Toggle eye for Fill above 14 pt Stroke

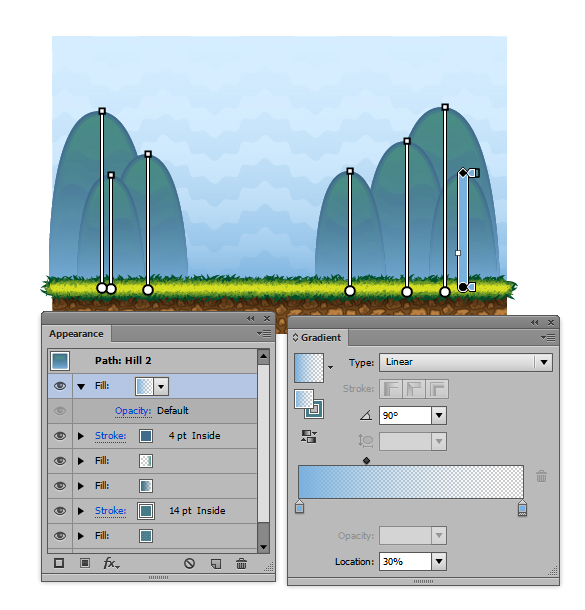(60, 486)
